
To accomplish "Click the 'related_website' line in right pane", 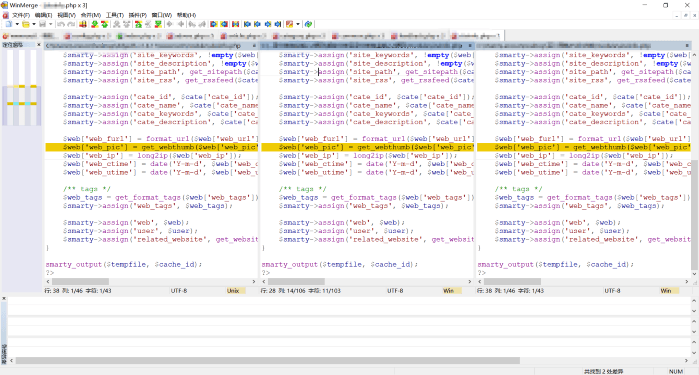I will coord(592,239).
